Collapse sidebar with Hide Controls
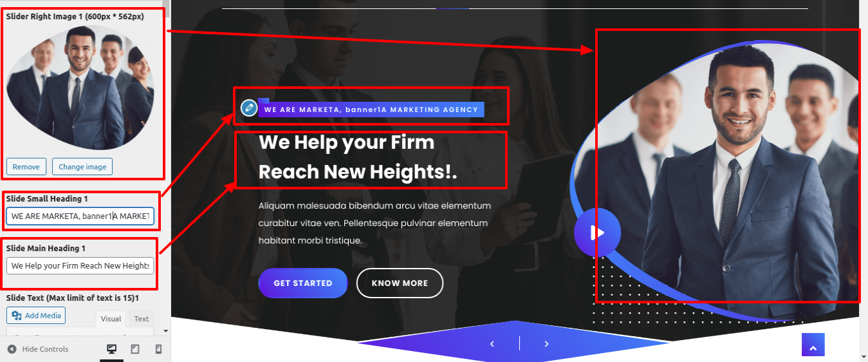This screenshot has width=868, height=362. click(x=37, y=349)
